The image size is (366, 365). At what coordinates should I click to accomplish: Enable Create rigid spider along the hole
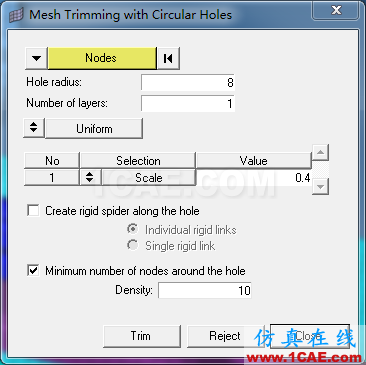tap(33, 211)
